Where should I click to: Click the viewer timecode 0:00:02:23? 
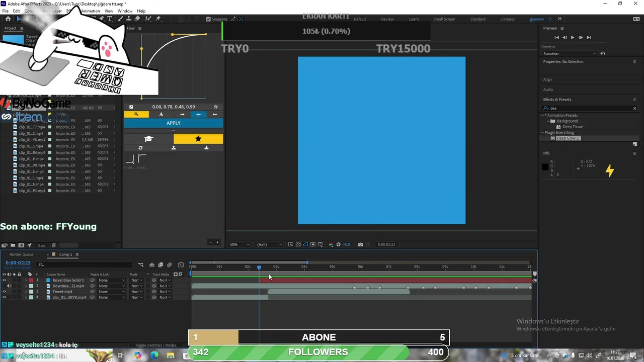[x=386, y=244]
